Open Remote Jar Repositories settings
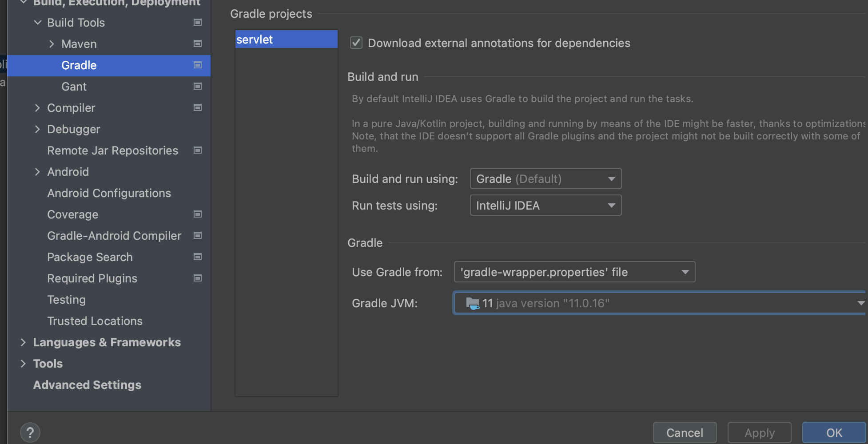Image resolution: width=868 pixels, height=444 pixels. (x=112, y=151)
